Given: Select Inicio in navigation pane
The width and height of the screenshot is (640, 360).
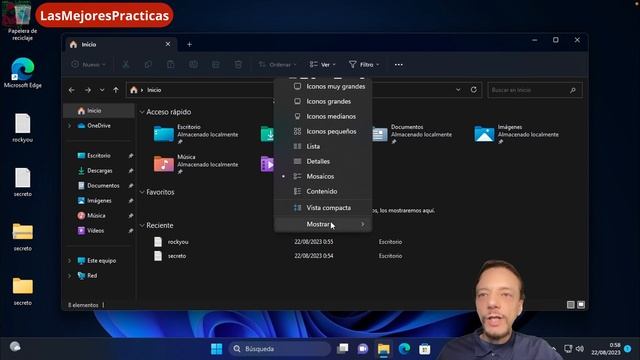Looking at the screenshot, I should click(99, 111).
